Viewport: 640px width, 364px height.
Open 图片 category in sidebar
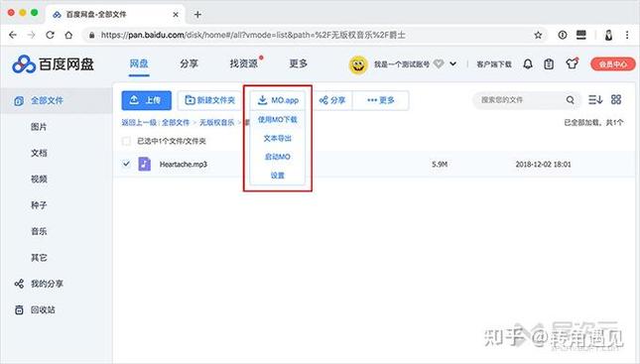(39, 127)
